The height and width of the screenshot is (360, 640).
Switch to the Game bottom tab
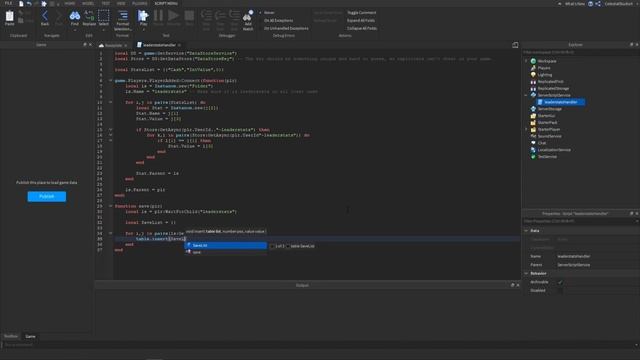[x=30, y=337]
